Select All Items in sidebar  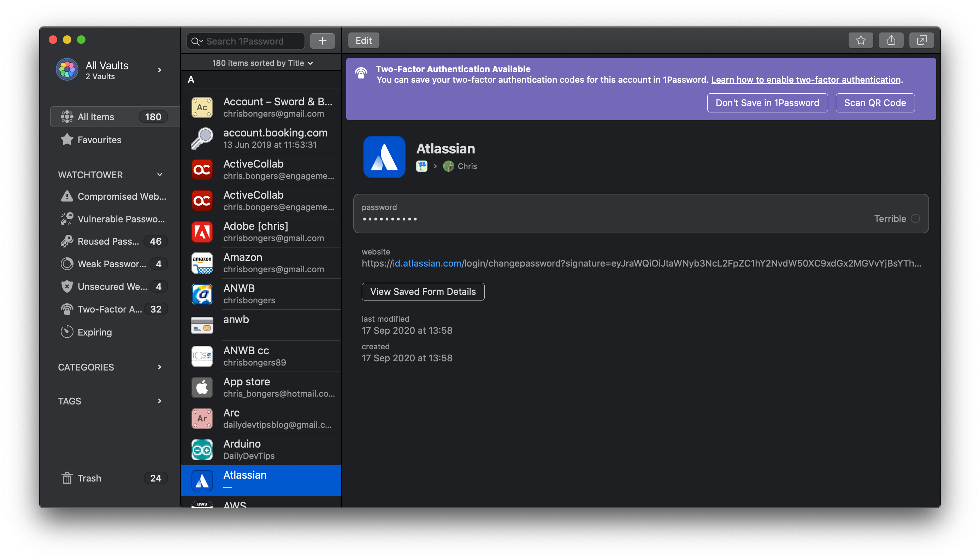(x=115, y=117)
